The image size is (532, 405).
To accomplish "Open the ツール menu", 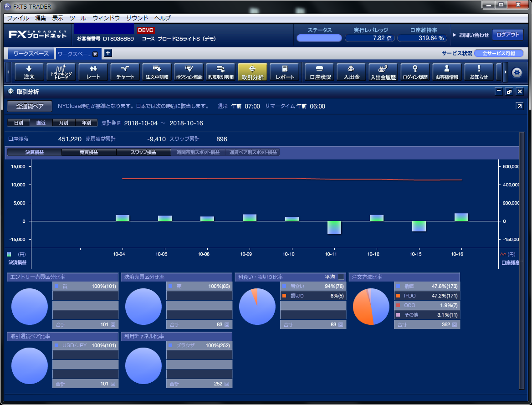I will (x=78, y=18).
